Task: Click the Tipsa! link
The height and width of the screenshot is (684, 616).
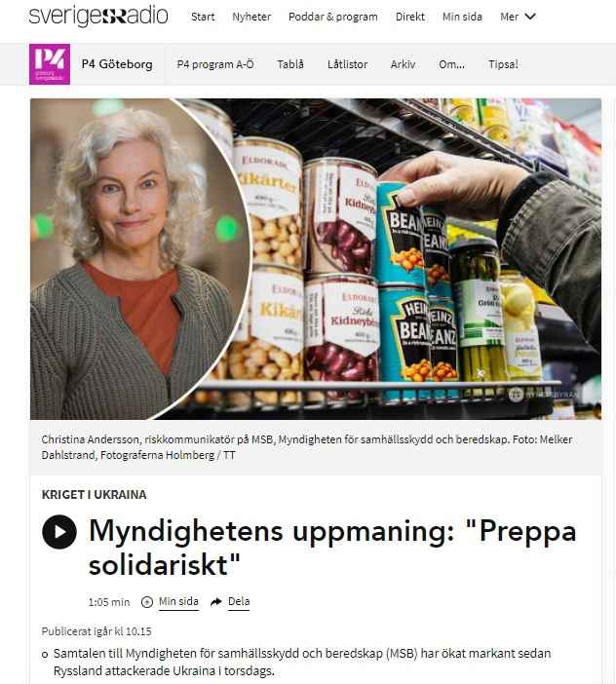Action: pyautogui.click(x=503, y=64)
